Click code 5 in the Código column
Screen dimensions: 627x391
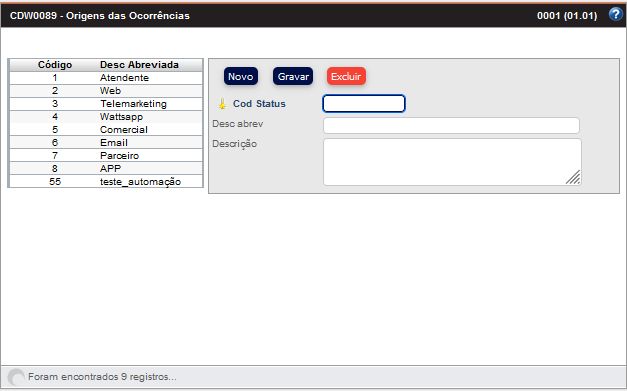click(55, 130)
